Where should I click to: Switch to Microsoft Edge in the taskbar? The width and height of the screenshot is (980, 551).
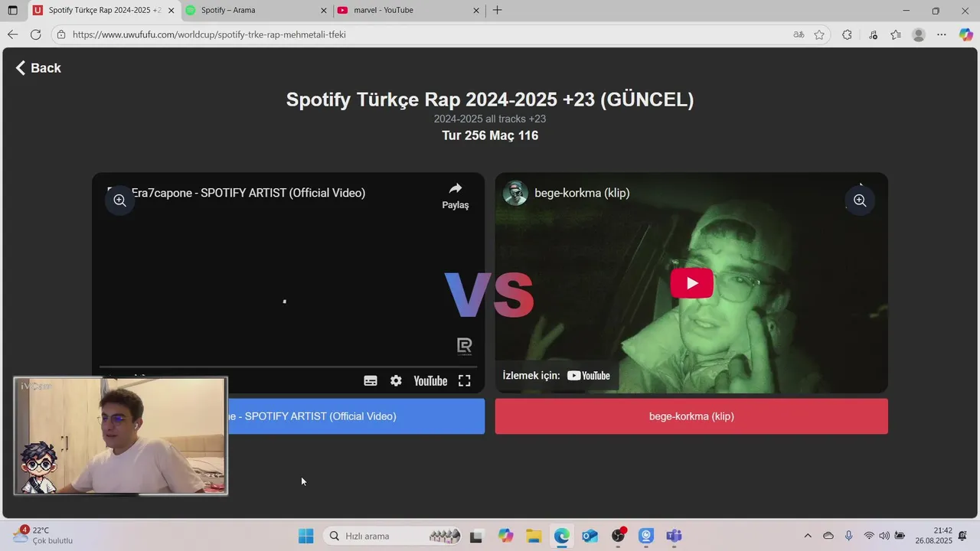point(562,536)
